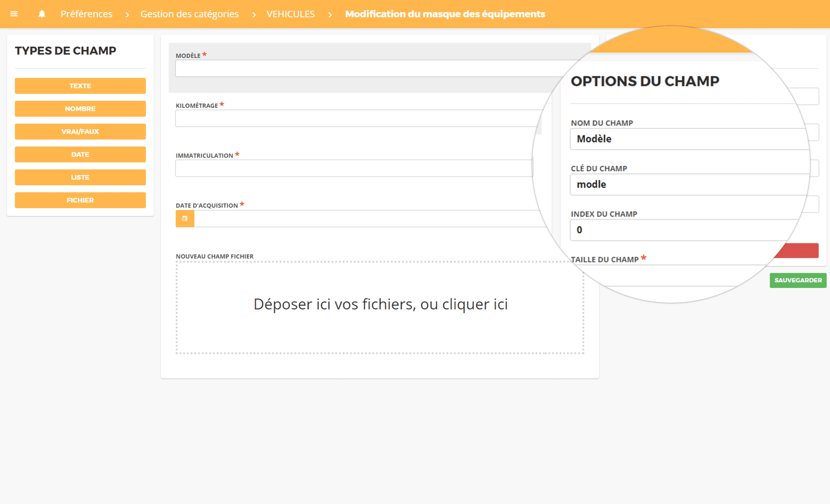Click the TEXTE field type icon
This screenshot has height=504, width=830.
click(x=81, y=85)
